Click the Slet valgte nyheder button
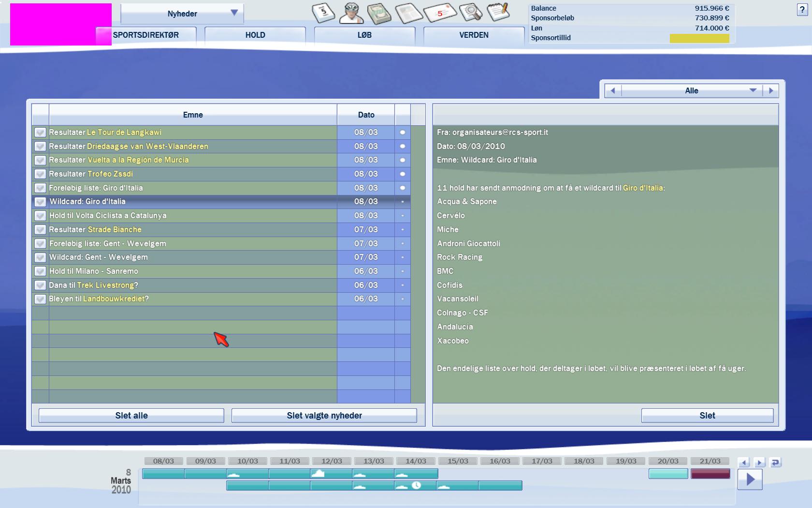This screenshot has width=812, height=508. [324, 416]
